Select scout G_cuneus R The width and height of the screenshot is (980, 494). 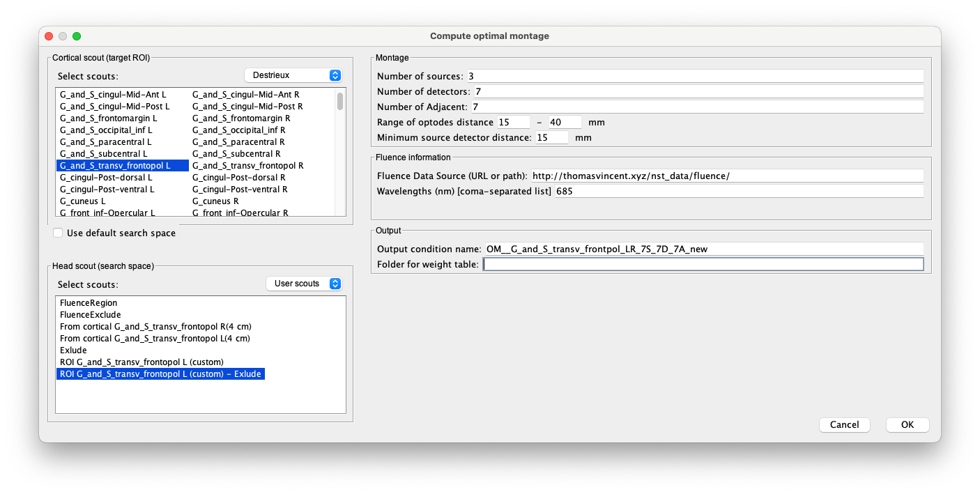215,201
